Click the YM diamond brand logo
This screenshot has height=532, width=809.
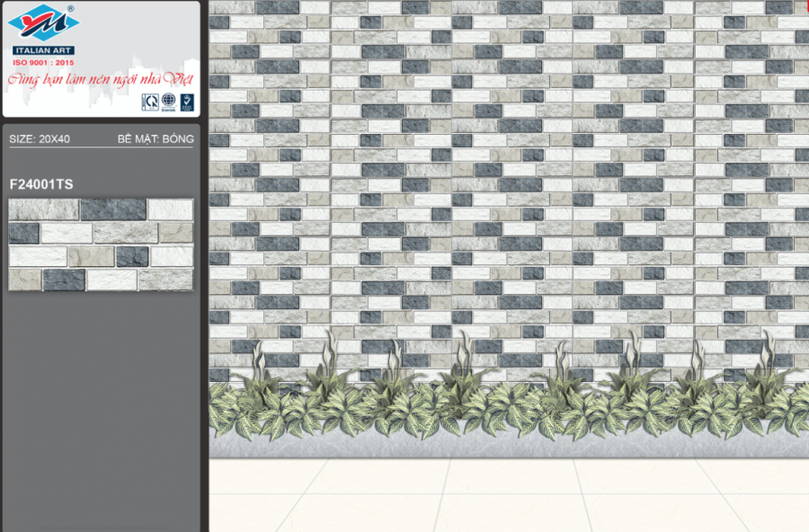pos(42,24)
